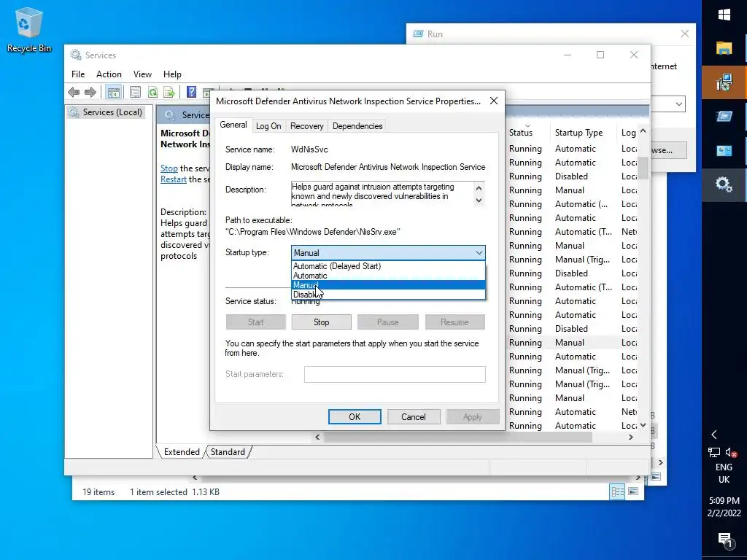The height and width of the screenshot is (560, 747).
Task: Choose Manual in the startup type list
Action: click(388, 285)
